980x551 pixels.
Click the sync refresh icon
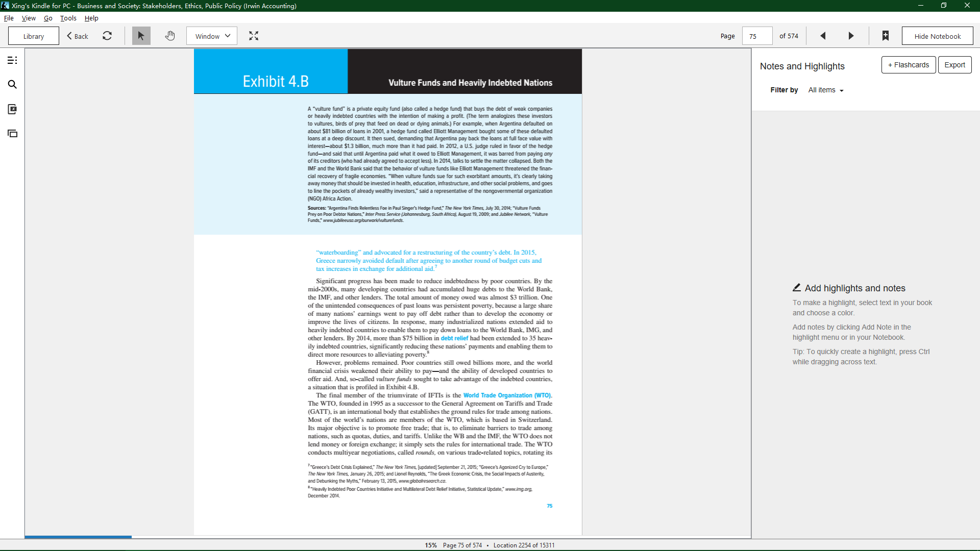107,36
